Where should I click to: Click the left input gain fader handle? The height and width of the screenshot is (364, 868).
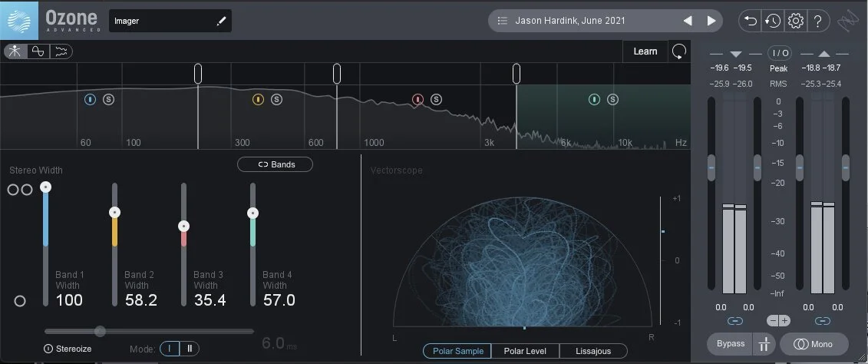[x=711, y=167]
